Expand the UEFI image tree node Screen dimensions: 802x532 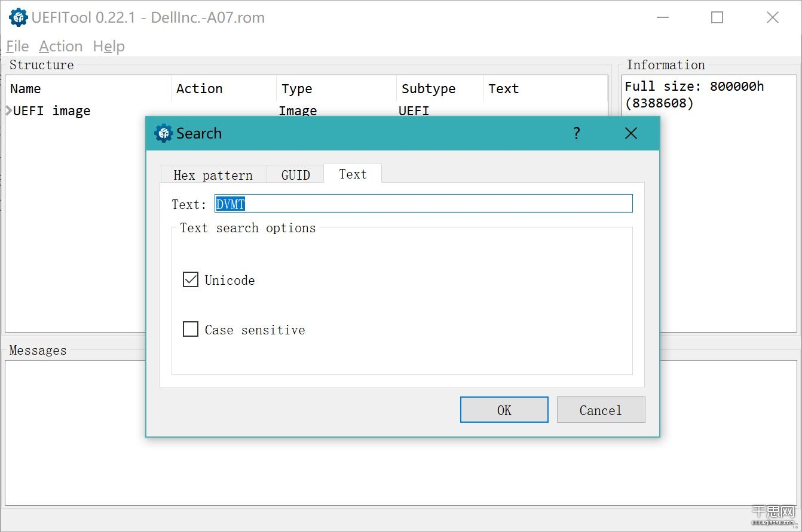(9, 110)
